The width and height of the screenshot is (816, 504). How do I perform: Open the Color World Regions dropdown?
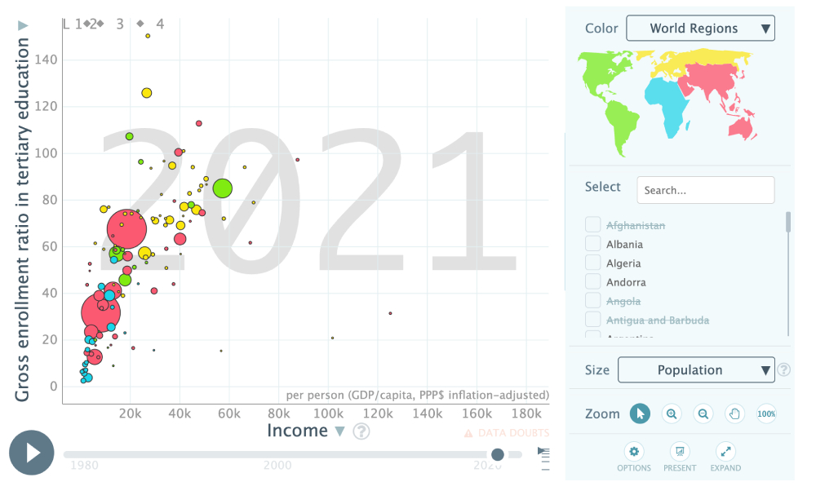click(700, 29)
